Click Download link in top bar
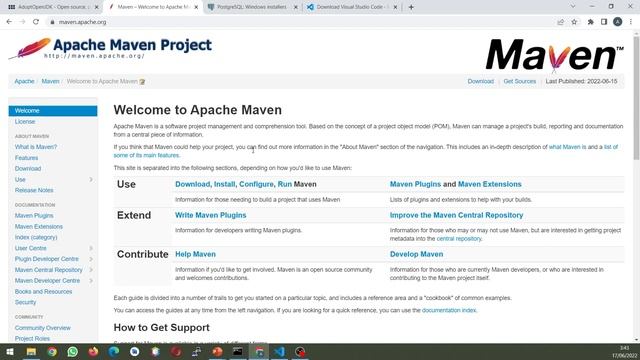The image size is (640, 360). click(480, 81)
